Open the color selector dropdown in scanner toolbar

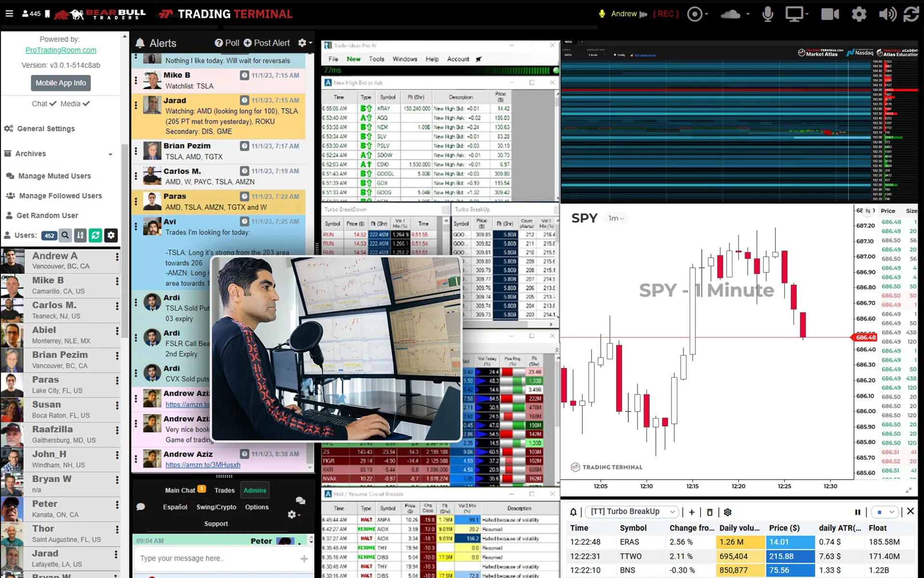[885, 512]
